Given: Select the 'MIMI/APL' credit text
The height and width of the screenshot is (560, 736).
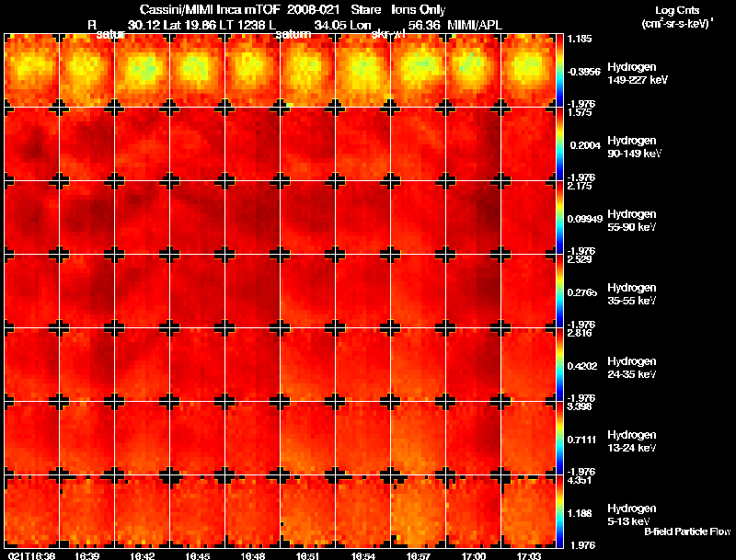Looking at the screenshot, I should (x=475, y=26).
